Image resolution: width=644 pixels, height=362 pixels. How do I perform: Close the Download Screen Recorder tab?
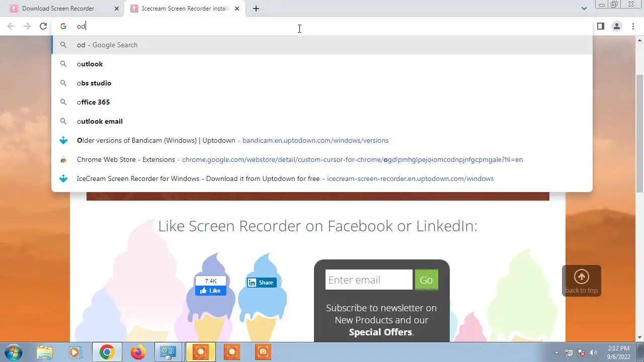pos(117,9)
